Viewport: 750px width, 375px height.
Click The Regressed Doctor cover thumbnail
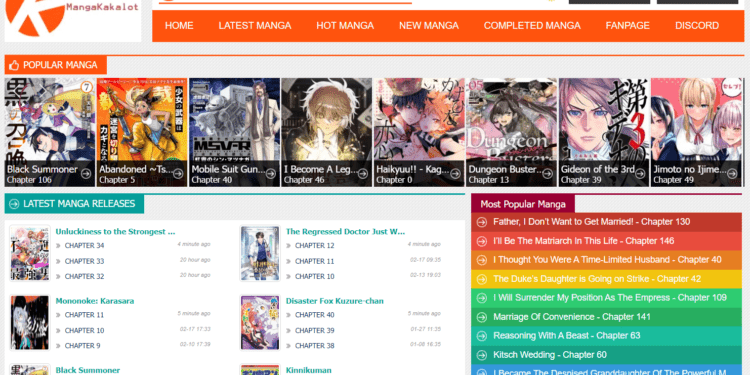260,254
